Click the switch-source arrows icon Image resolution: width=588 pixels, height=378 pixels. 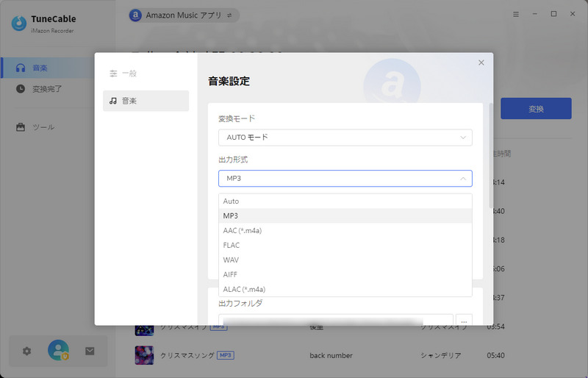click(x=229, y=15)
